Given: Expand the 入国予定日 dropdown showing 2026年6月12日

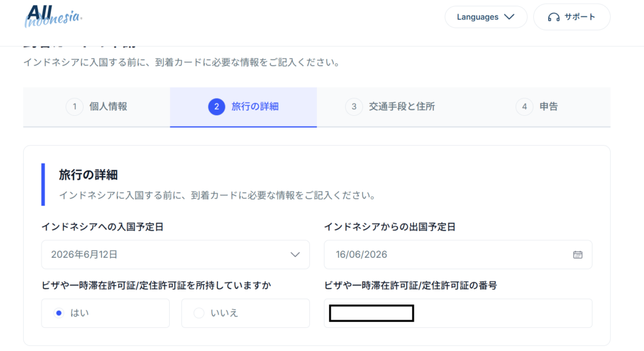Looking at the screenshot, I should pyautogui.click(x=175, y=254).
